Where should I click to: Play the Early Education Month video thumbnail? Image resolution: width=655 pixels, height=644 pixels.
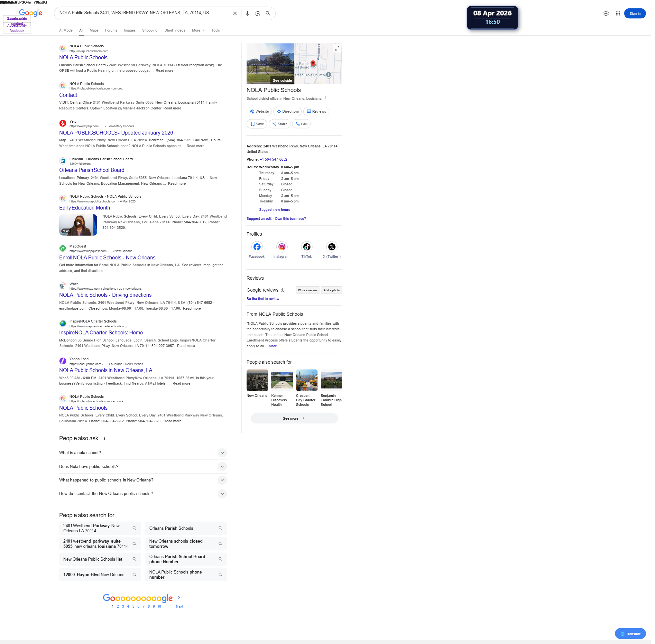point(78,224)
